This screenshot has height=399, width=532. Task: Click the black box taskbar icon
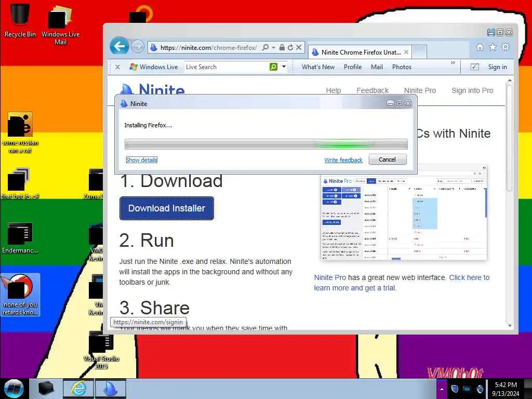point(46,389)
